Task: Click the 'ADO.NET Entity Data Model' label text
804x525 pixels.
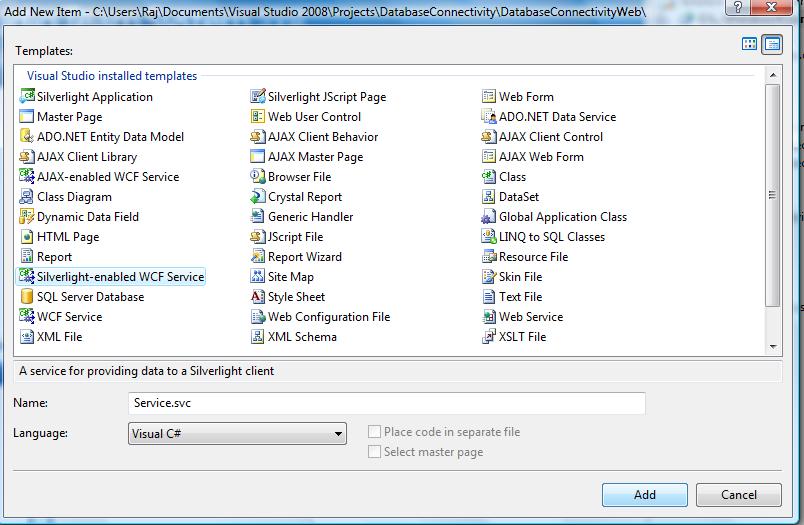Action: [110, 137]
